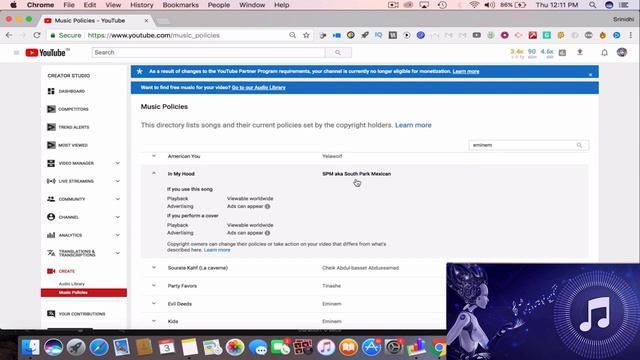Open Safari from the Dock
640x360 pixels.
coord(99,347)
